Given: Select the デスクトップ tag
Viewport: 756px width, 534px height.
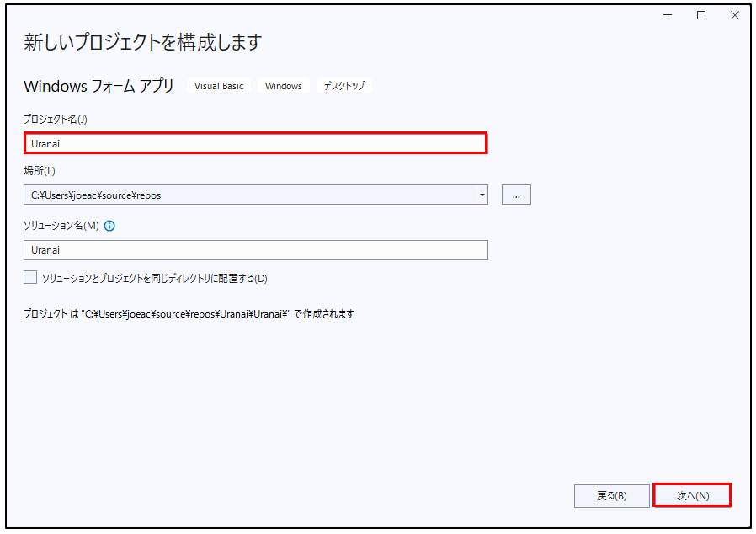Looking at the screenshot, I should tap(344, 86).
